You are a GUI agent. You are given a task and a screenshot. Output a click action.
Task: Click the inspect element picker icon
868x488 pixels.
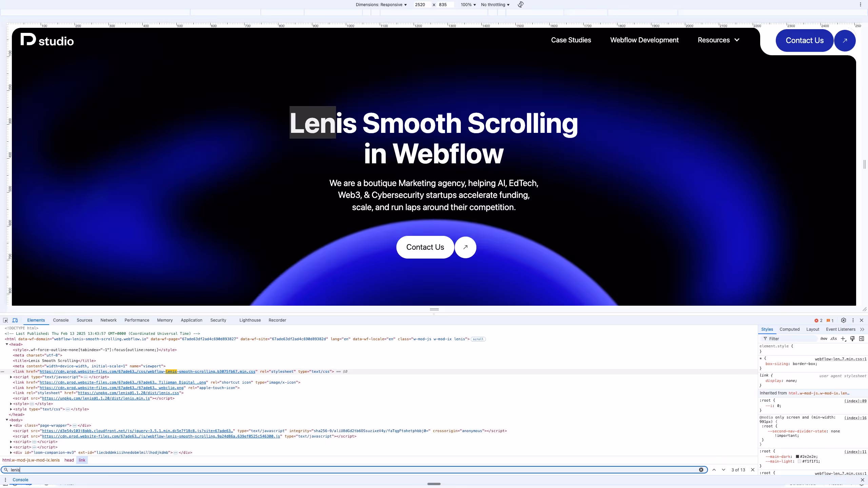coord(5,320)
